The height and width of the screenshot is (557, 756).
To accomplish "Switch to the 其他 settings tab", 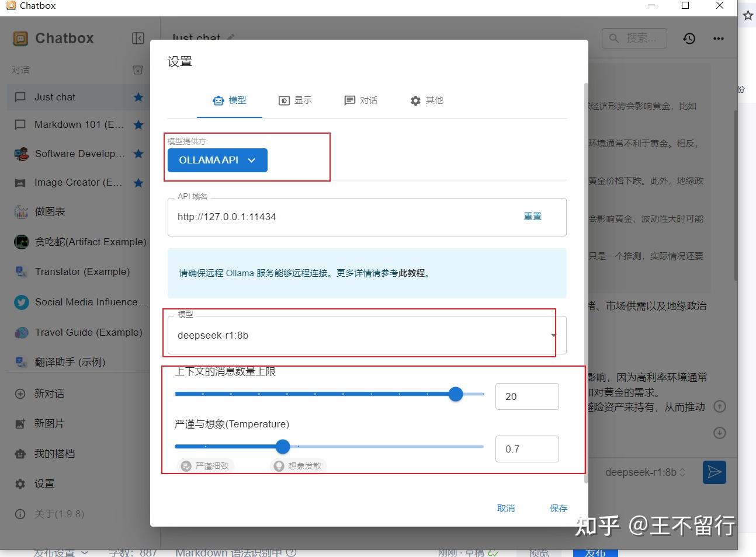I will pos(427,100).
